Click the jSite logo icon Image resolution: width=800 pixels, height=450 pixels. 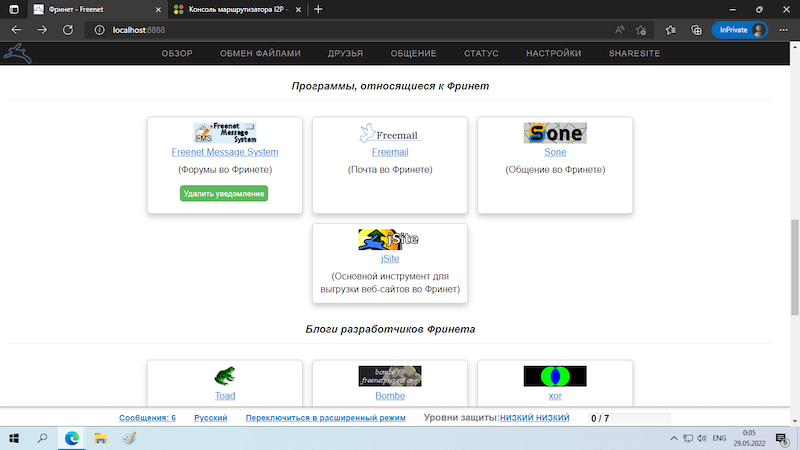(x=389, y=240)
